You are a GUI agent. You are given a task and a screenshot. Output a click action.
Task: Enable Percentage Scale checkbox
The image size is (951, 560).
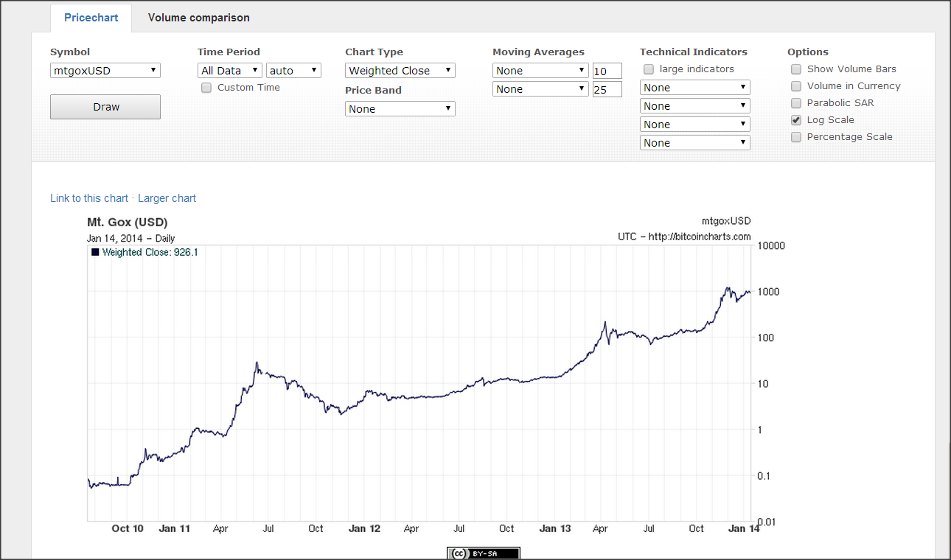pyautogui.click(x=796, y=137)
